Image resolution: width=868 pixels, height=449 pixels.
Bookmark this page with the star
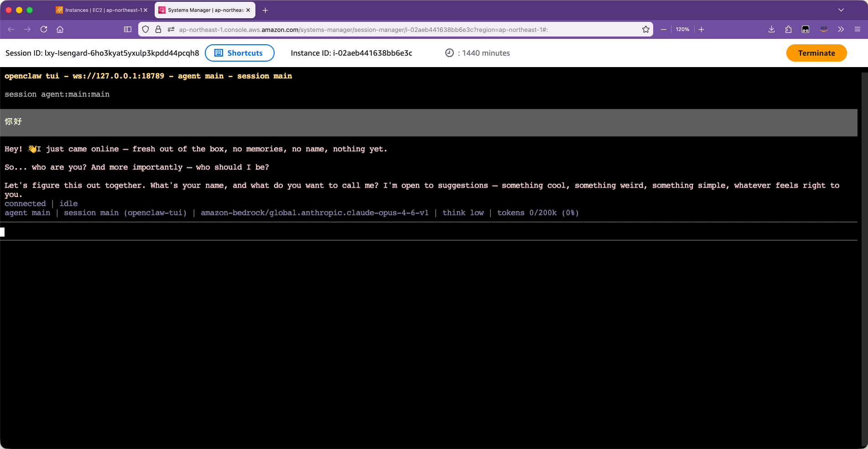[x=645, y=29]
